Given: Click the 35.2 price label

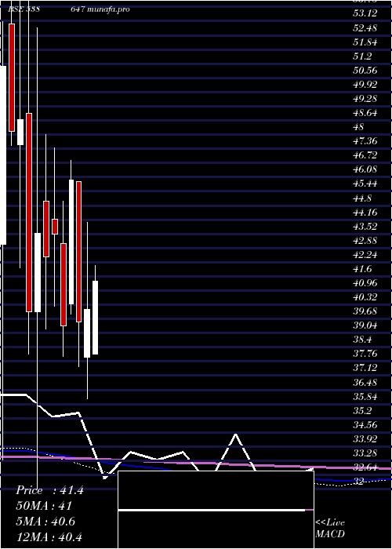Looking at the screenshot, I should tap(362, 411).
